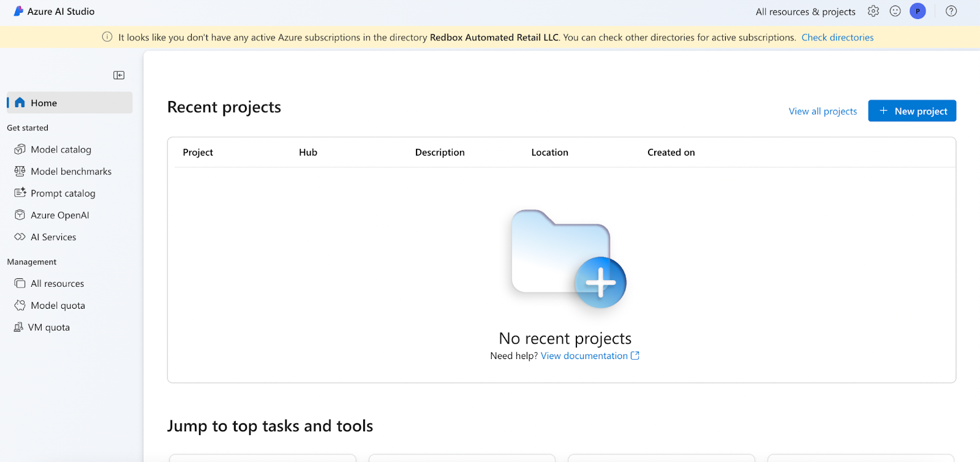Click Redbox Automated Retail LLC in the banner
Viewport: 980px width, 462px height.
click(x=494, y=37)
